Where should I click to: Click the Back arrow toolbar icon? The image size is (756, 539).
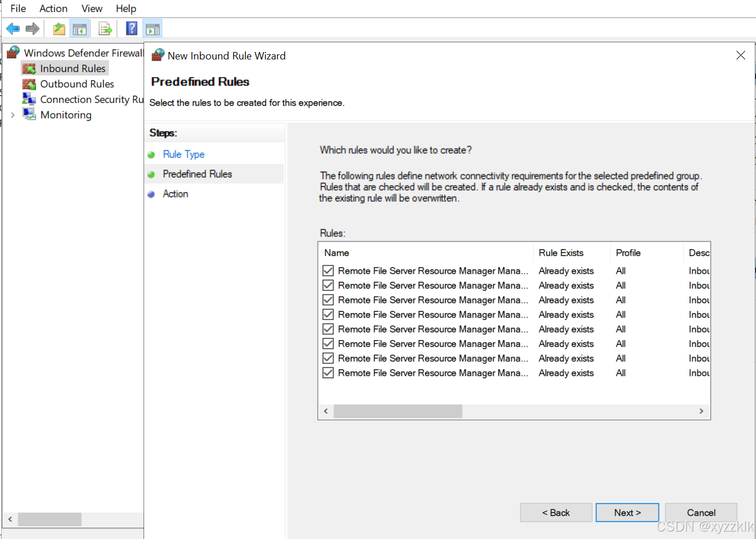(13, 29)
